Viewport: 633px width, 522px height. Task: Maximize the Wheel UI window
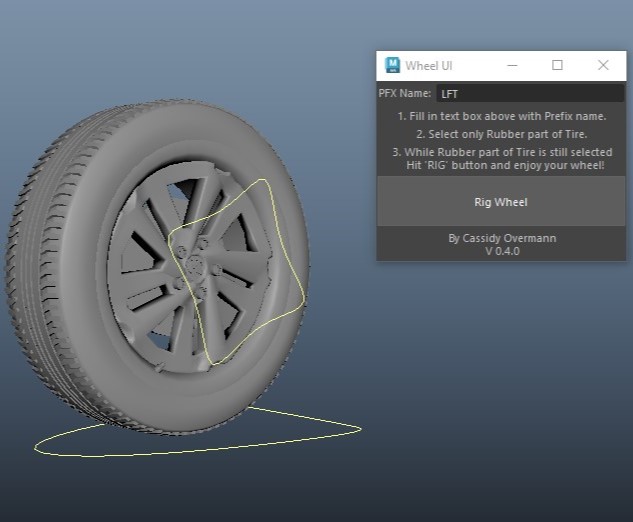557,65
